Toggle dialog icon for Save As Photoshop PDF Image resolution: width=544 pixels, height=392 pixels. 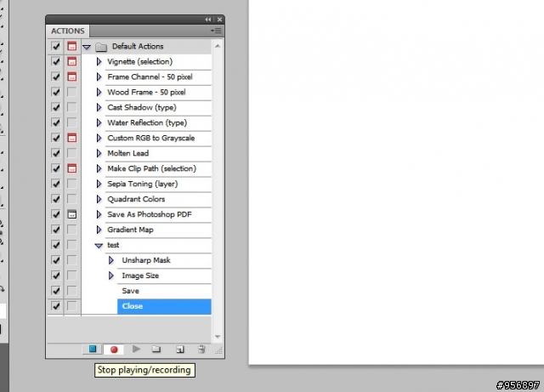click(x=71, y=214)
